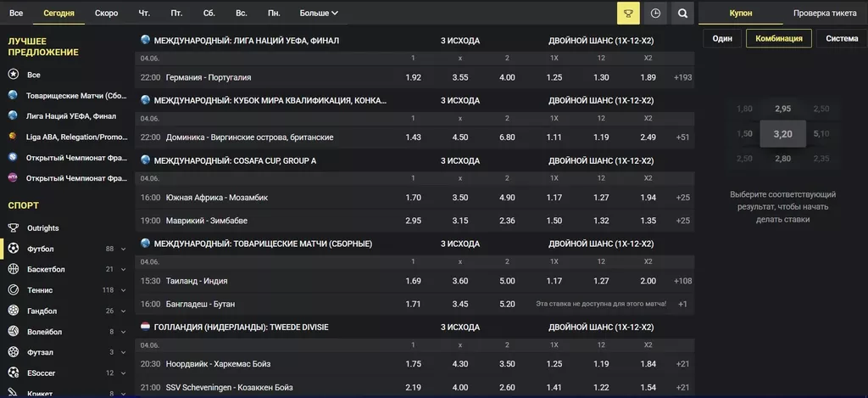Image resolution: width=868 pixels, height=398 pixels.
Task: Open Лига Наций УЕФА, Финал sidebar link
Action: coord(70,115)
